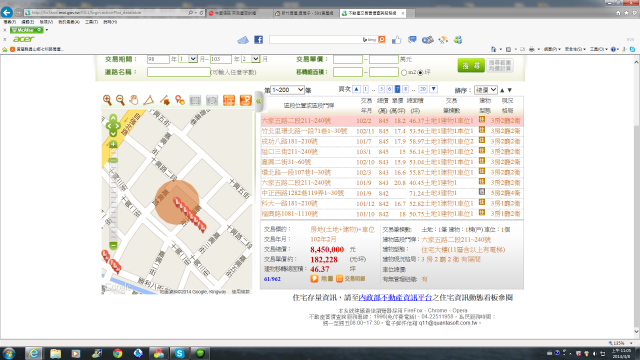Open the 檔案(F) menu

pos(9,22)
